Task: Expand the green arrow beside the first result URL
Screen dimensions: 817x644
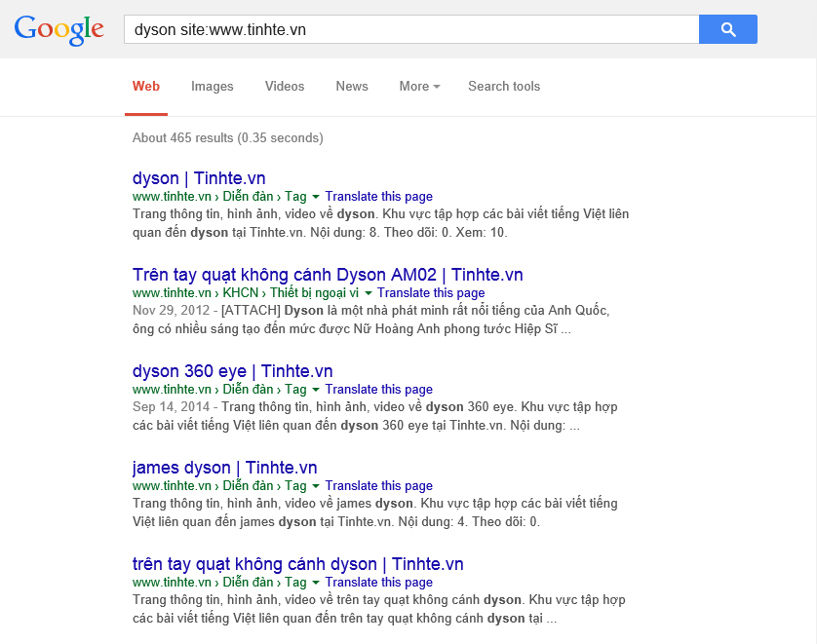Action: point(315,196)
